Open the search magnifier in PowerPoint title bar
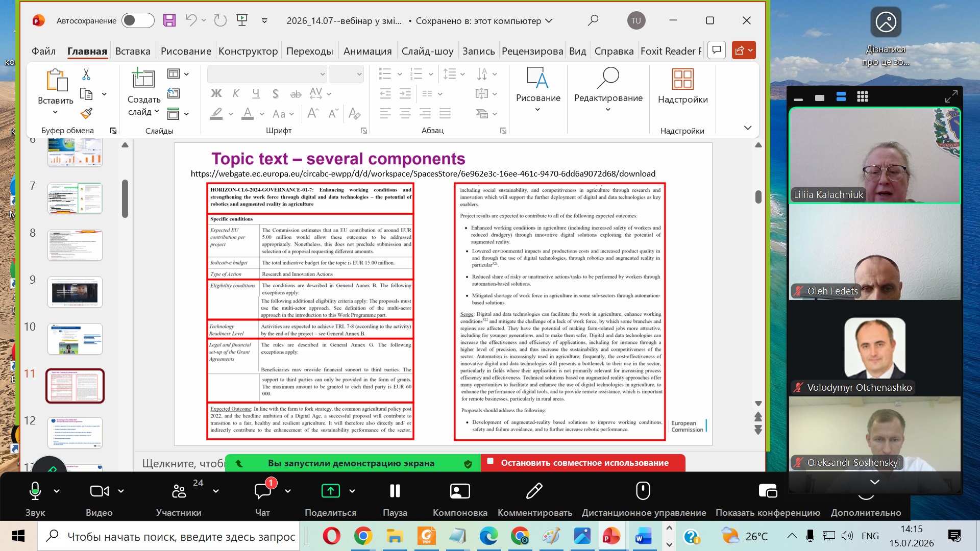 593,20
